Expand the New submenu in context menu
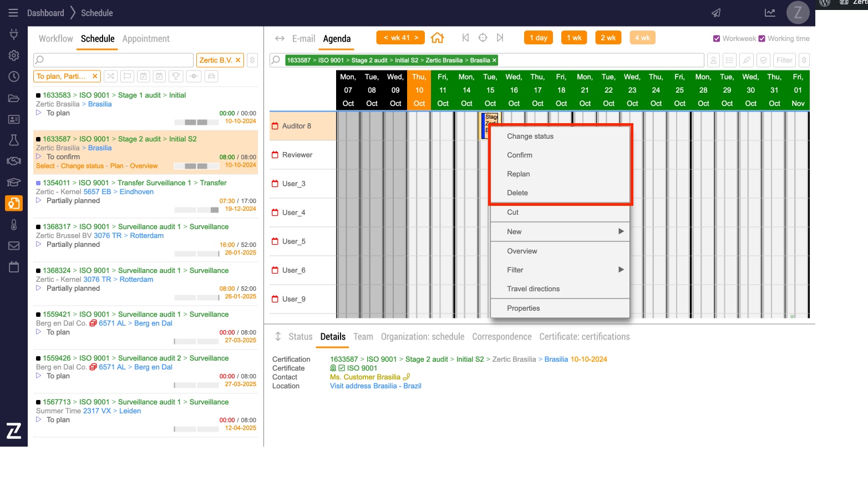This screenshot has height=491, width=868. coord(560,232)
